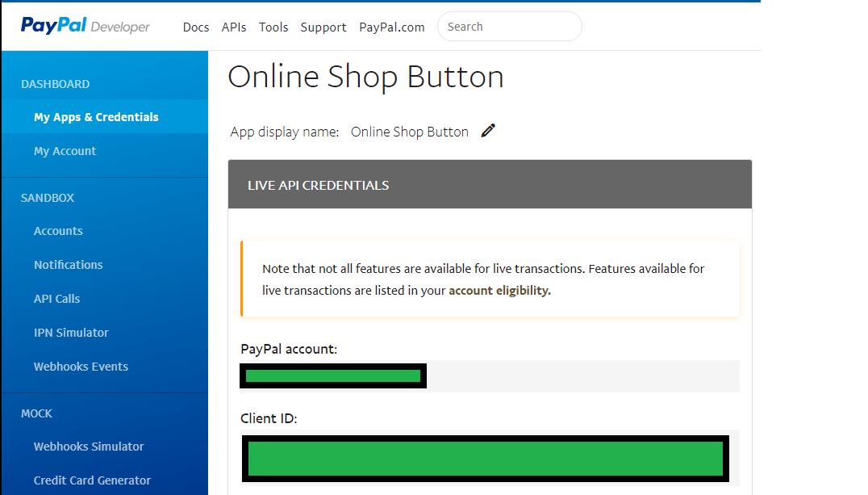This screenshot has height=495, width=868.
Task: Expand the MOCK section header
Action: [36, 413]
